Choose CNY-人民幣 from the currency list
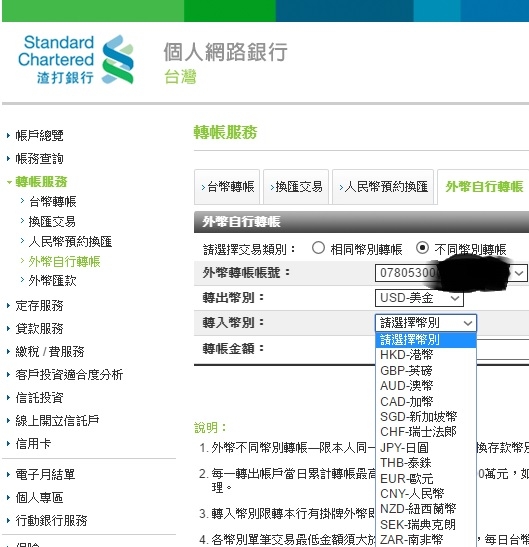 pos(426,494)
